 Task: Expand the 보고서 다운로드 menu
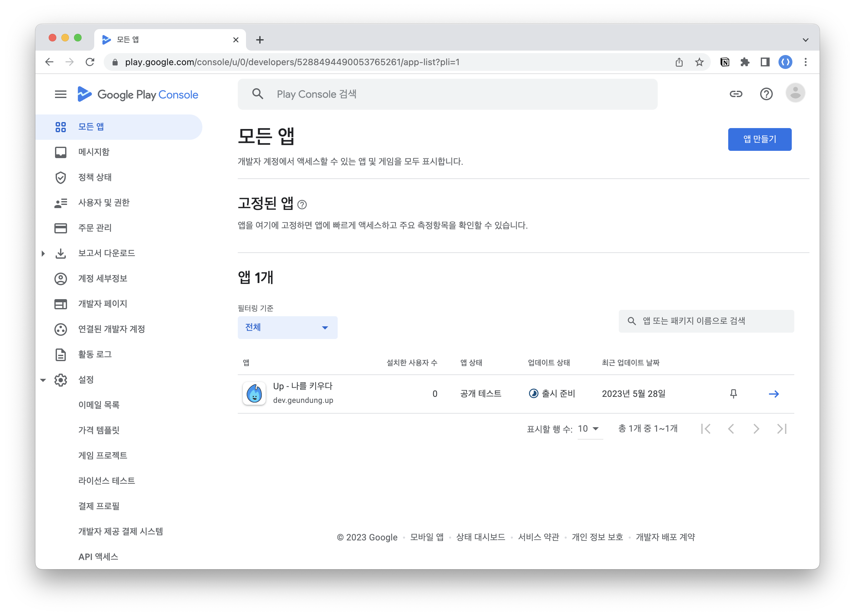coord(43,253)
